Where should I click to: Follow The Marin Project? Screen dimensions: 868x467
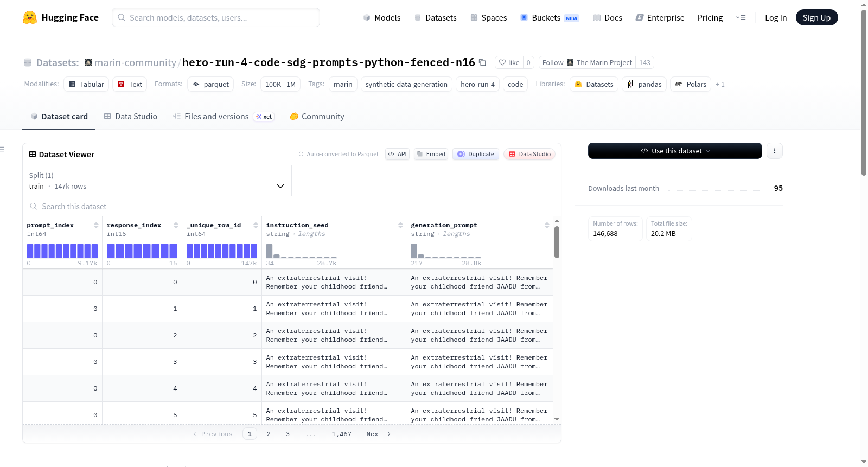tap(587, 62)
